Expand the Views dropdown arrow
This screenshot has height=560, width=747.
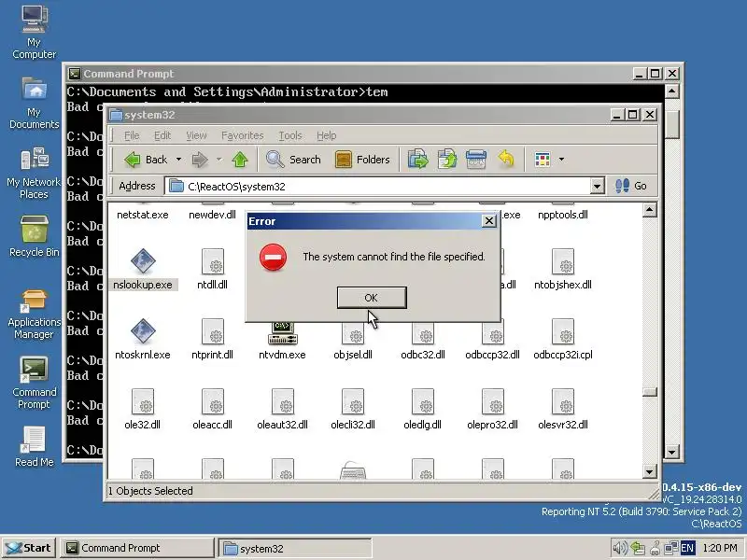tap(562, 160)
